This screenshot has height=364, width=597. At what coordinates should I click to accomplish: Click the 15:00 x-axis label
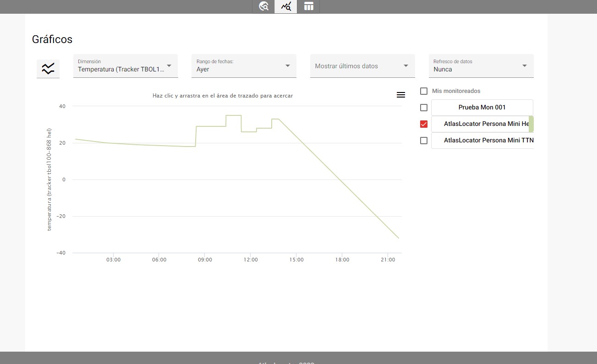point(296,260)
